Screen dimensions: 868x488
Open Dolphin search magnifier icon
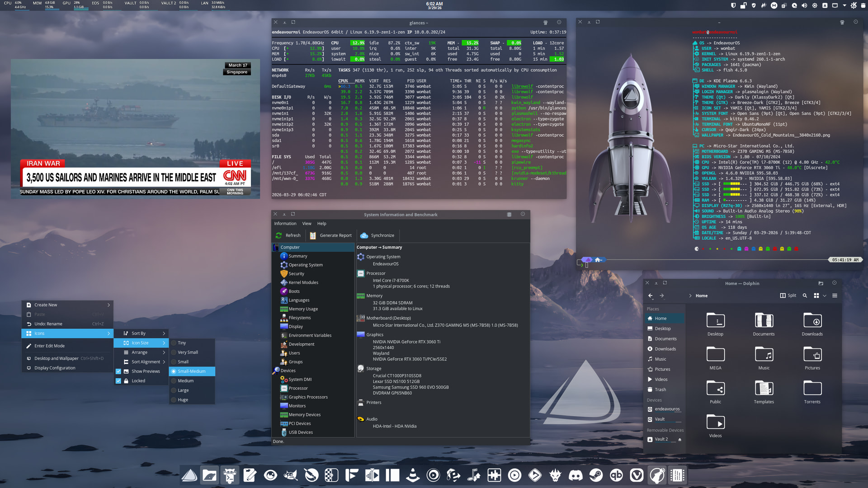tap(805, 296)
